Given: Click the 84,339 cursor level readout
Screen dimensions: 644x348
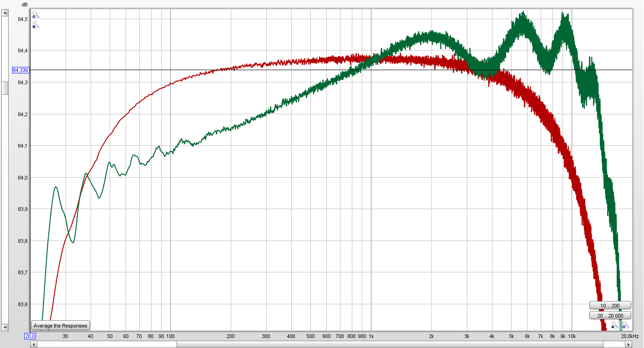Looking at the screenshot, I should point(20,70).
